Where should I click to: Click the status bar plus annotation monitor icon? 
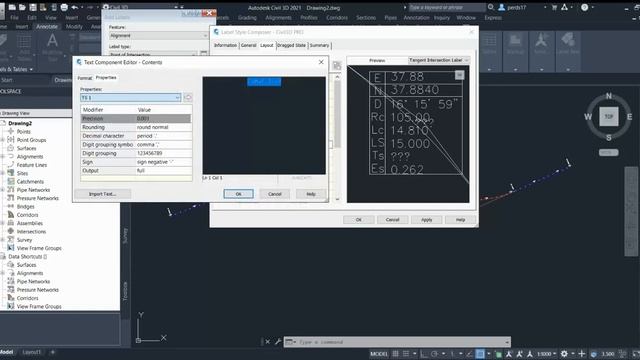(x=582, y=354)
